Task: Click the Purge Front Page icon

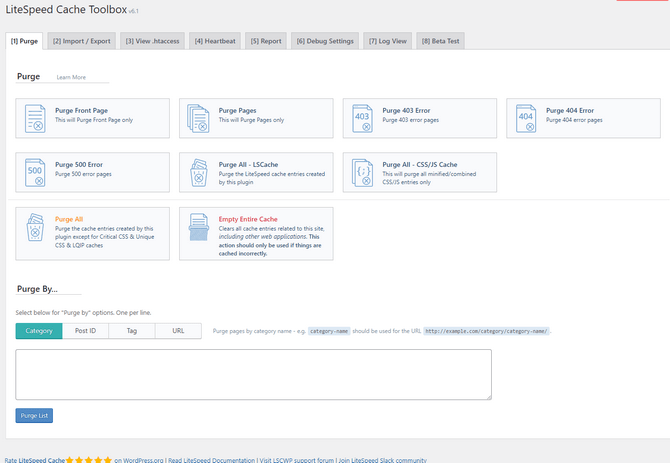Action: coord(35,118)
